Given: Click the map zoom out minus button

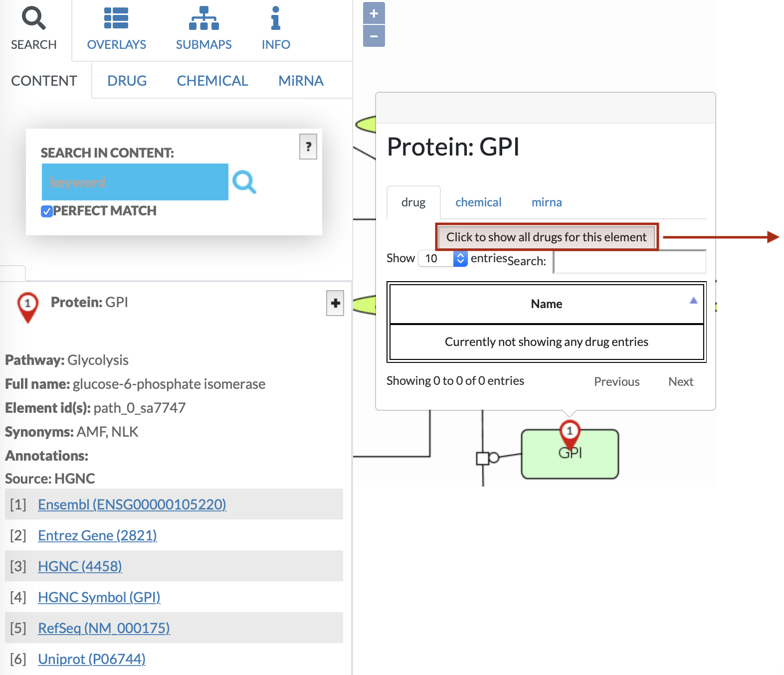Looking at the screenshot, I should (374, 36).
